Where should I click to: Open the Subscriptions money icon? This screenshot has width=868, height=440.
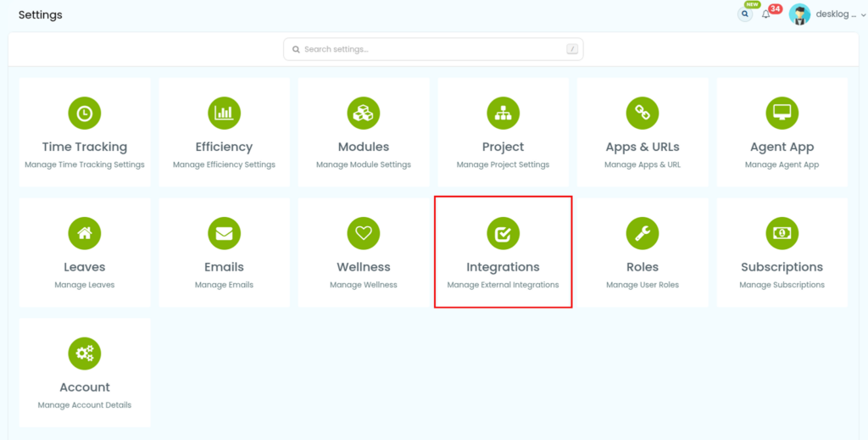pyautogui.click(x=782, y=233)
